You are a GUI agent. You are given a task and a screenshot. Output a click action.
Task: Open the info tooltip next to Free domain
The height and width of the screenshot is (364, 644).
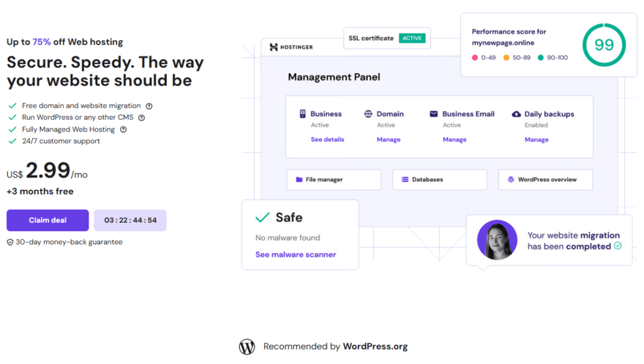pos(149,106)
